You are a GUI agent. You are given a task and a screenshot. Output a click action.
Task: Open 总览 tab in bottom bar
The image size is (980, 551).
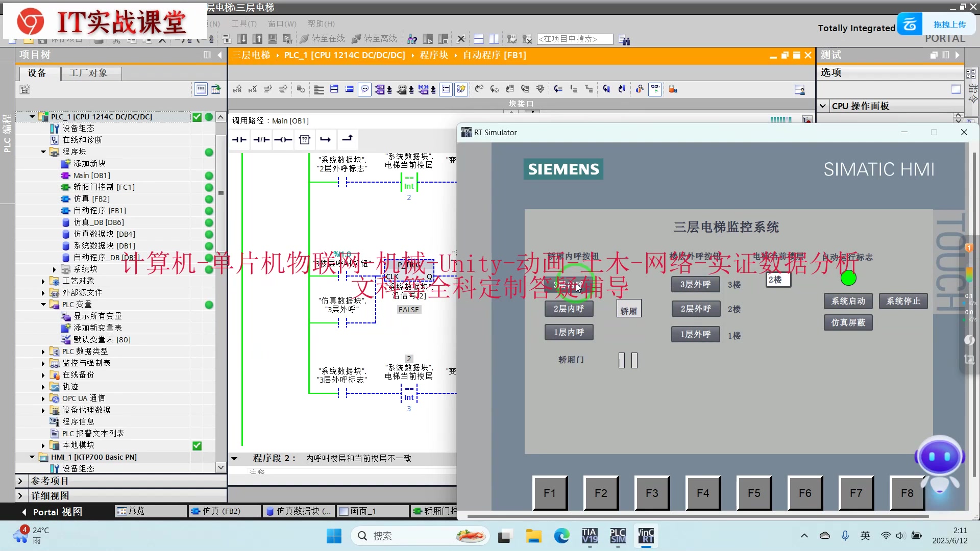(x=151, y=511)
